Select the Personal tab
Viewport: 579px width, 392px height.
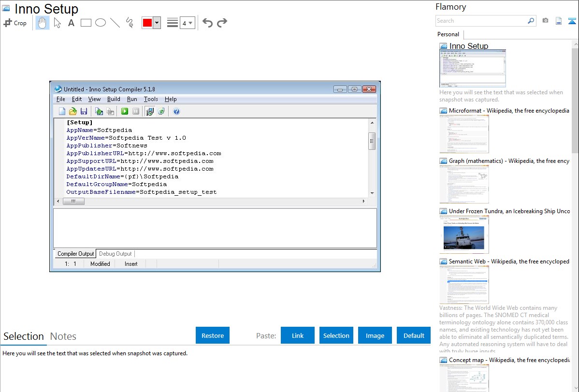pos(449,34)
